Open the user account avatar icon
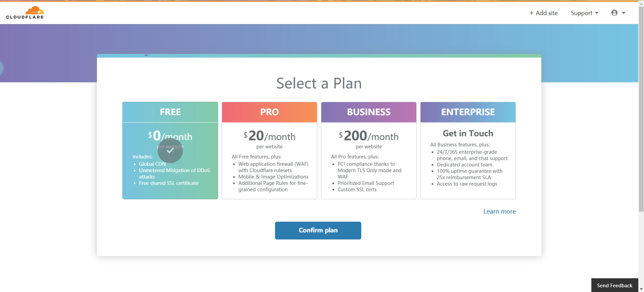 (x=614, y=13)
